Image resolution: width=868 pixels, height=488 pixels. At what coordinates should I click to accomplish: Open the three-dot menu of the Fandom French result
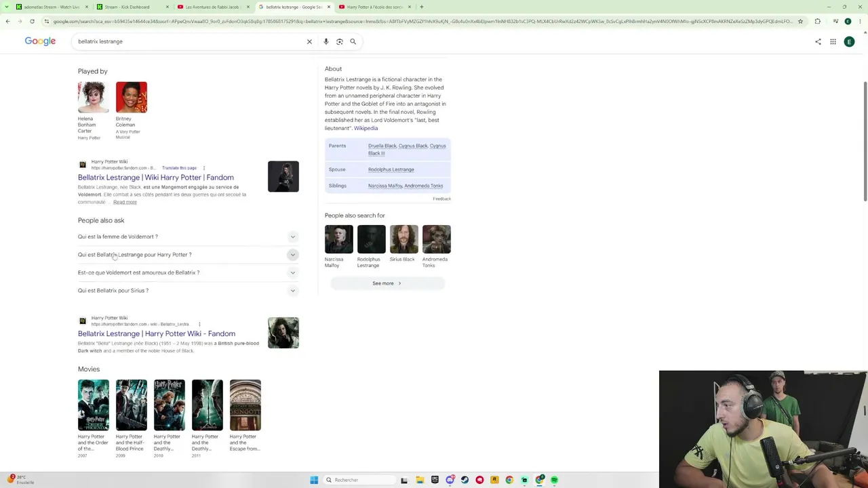pos(203,168)
